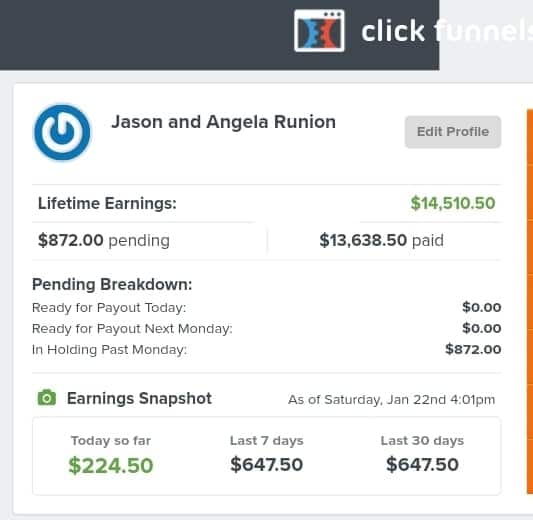This screenshot has height=520, width=533.
Task: Click the ClickFunnels logo icon
Action: pos(319,31)
